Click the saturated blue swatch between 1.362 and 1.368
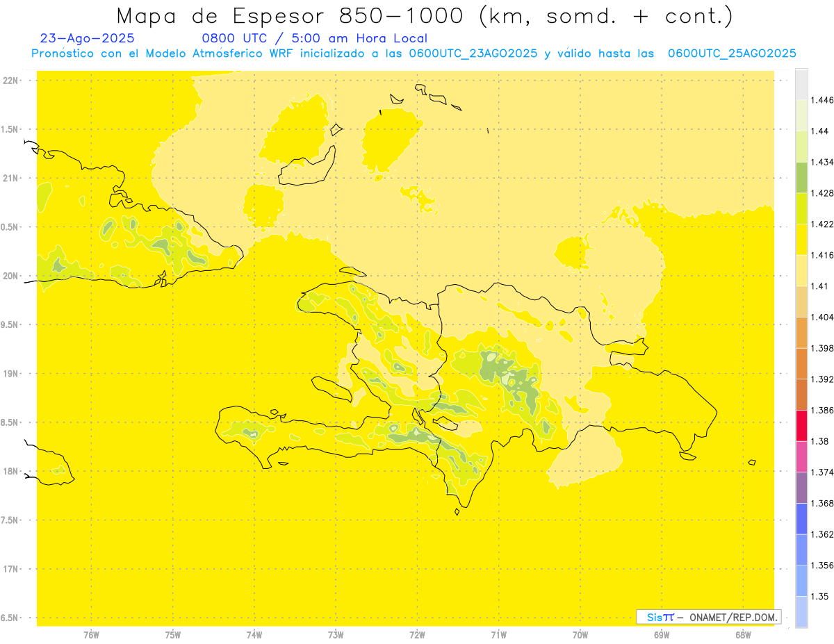This screenshot has width=834, height=644. click(x=801, y=518)
